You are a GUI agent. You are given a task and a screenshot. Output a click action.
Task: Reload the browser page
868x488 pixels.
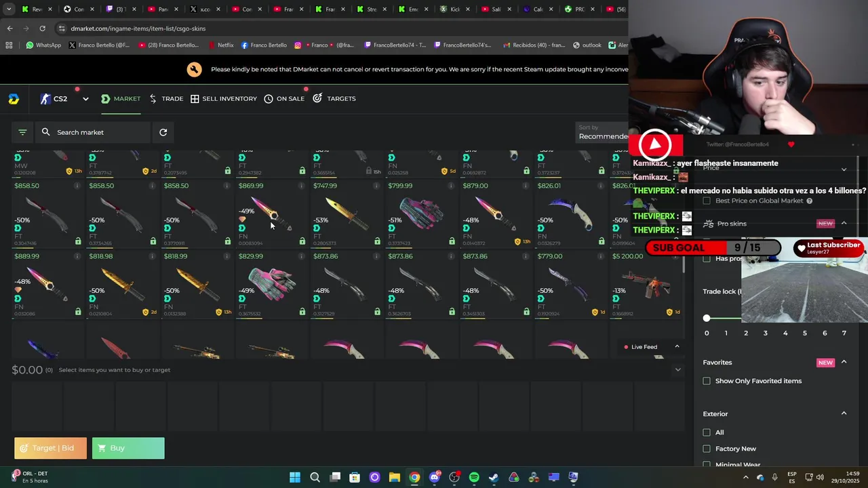42,28
